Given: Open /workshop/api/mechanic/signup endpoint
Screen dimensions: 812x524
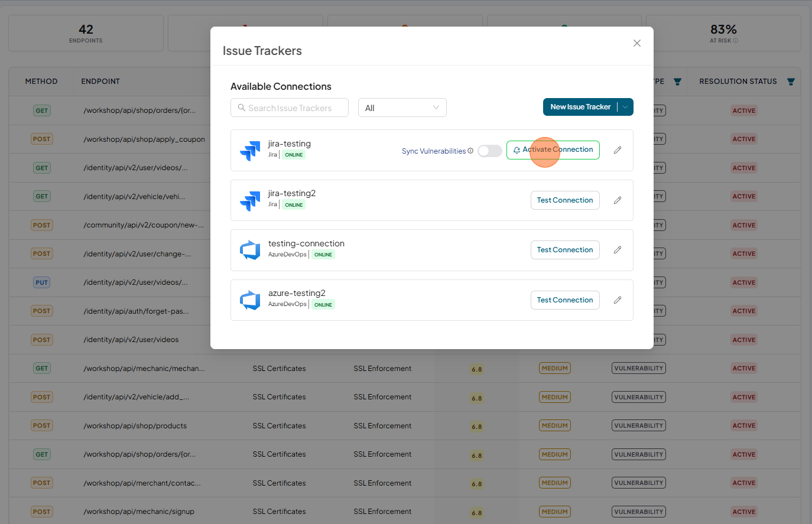Looking at the screenshot, I should [x=139, y=512].
